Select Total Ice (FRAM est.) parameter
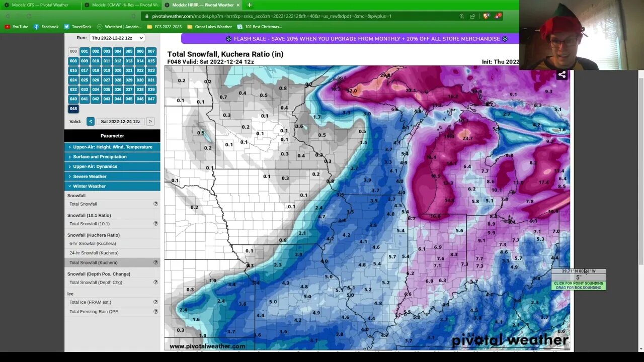The image size is (644, 362). tap(90, 302)
